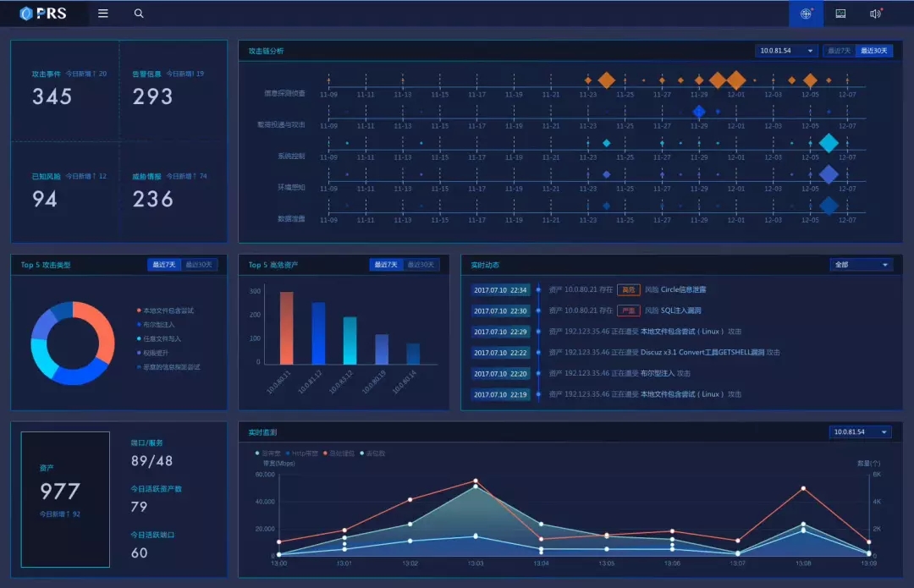Open the Discuz x3.1 Convert工具GETSHELL漏洞 link

702,353
